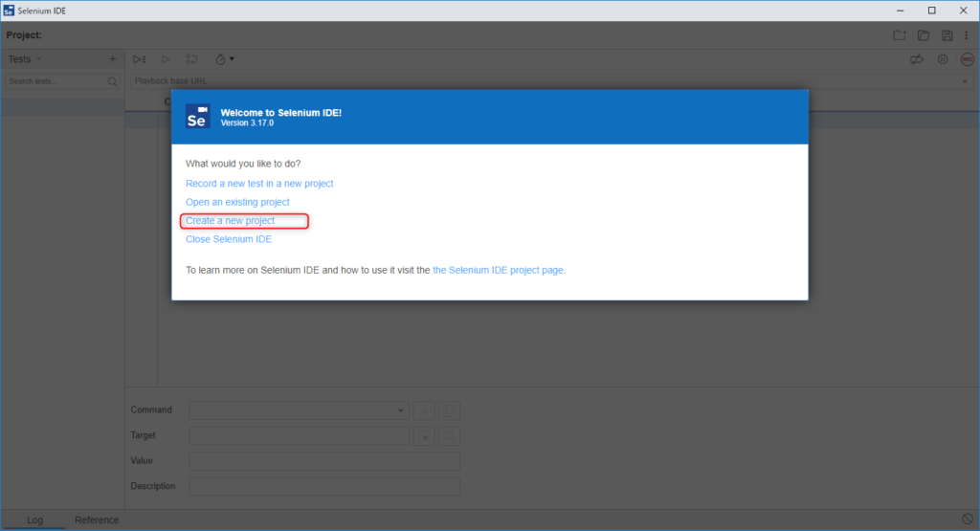This screenshot has width=980, height=531.
Task: Open the test execution speed control
Action: (224, 59)
